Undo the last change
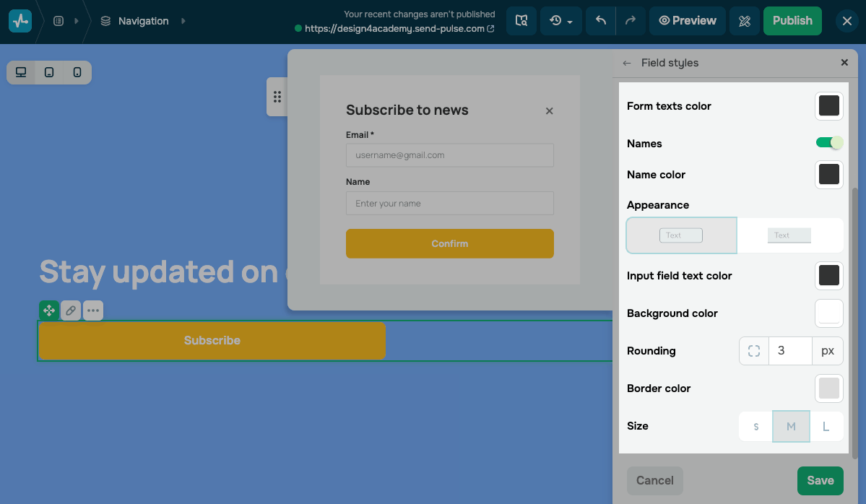This screenshot has width=866, height=504. click(601, 21)
